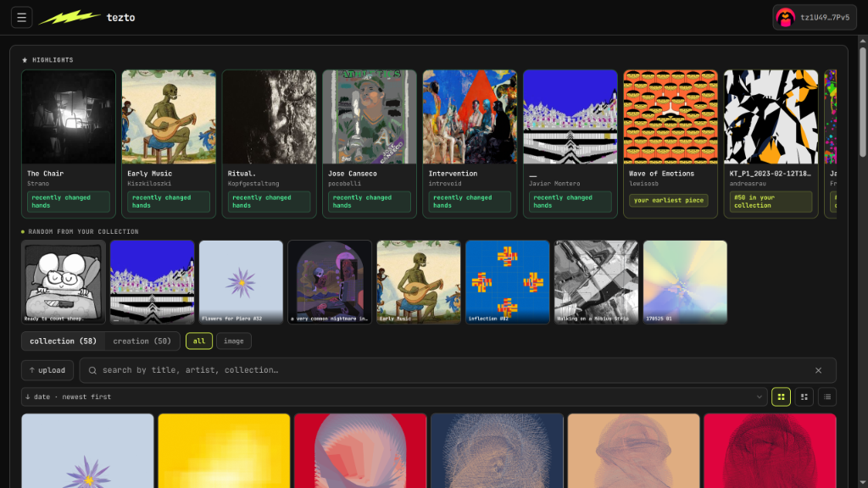Switch to large grid view
Screen dimensions: 868x488
coord(781,396)
